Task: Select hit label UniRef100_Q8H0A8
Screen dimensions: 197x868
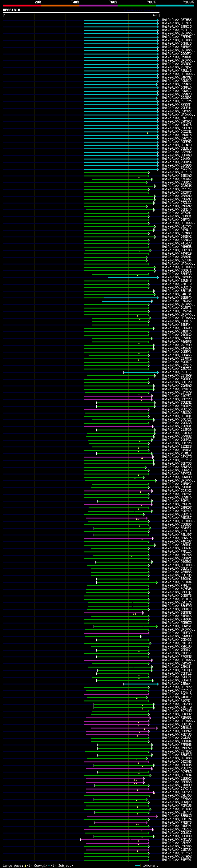Action: click(x=177, y=155)
